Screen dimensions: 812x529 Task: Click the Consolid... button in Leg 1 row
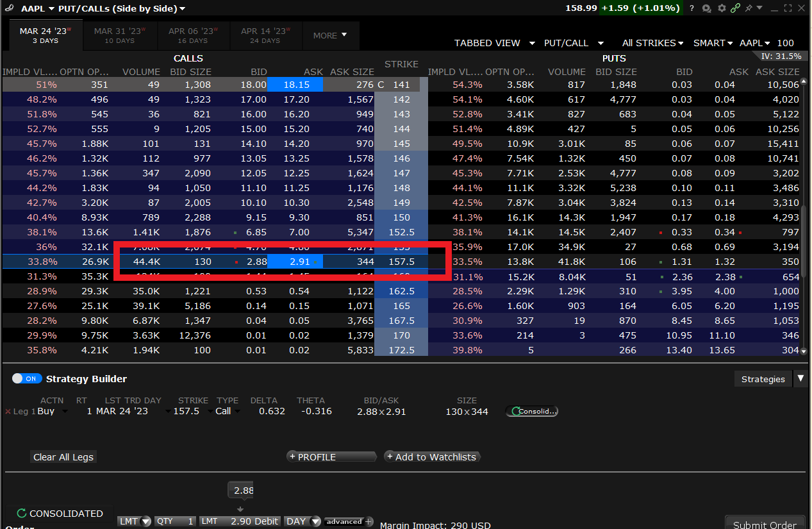[532, 411]
